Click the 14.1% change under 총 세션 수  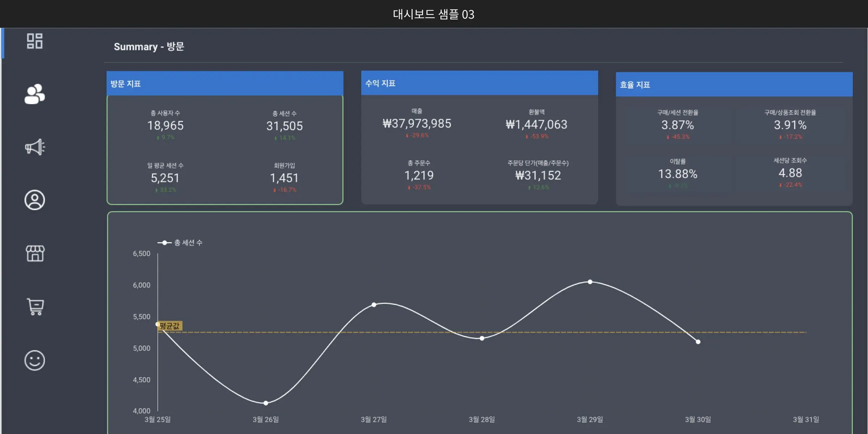(x=285, y=138)
